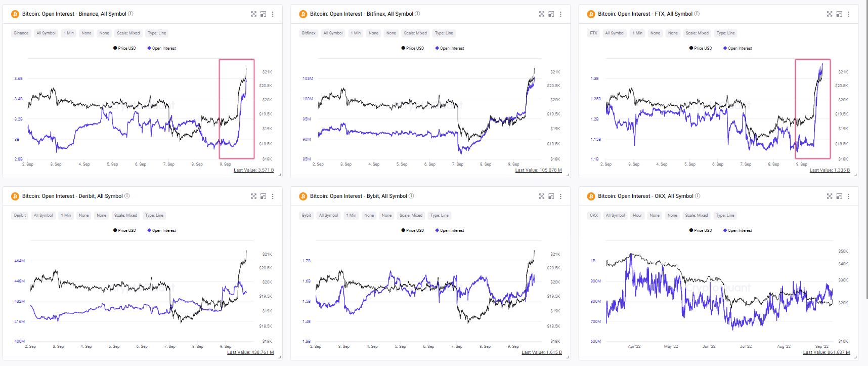Image resolution: width=868 pixels, height=366 pixels.
Task: Click the Open Interest purple diamond in the Deribit legend
Action: pyautogui.click(x=149, y=230)
